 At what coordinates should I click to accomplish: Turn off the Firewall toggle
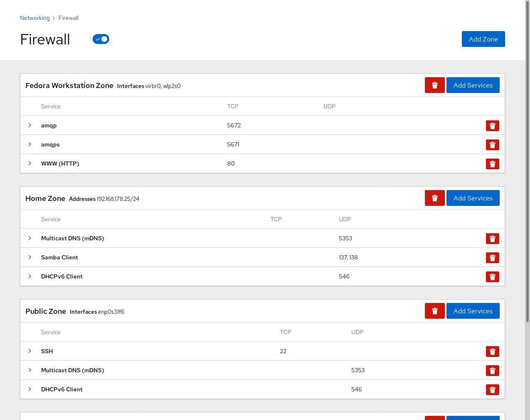pos(101,39)
